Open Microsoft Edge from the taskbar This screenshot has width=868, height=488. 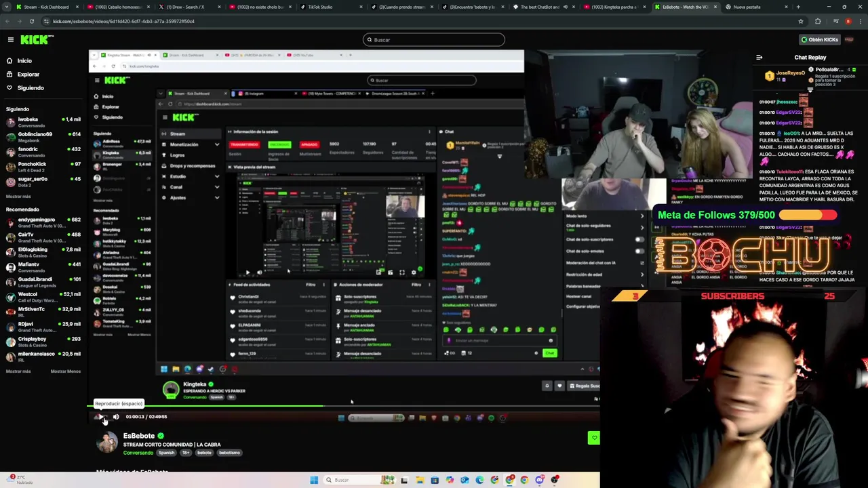(479, 480)
